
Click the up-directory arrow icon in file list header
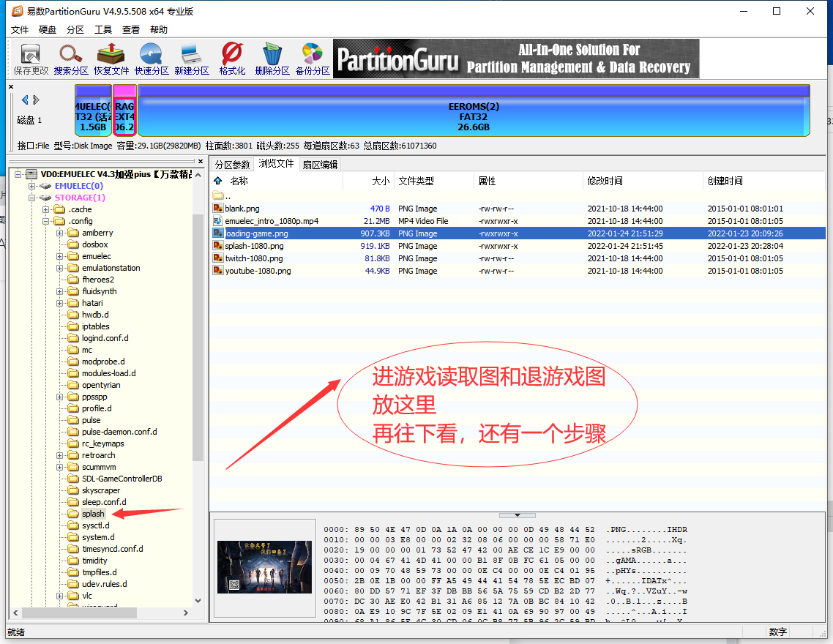(x=218, y=181)
